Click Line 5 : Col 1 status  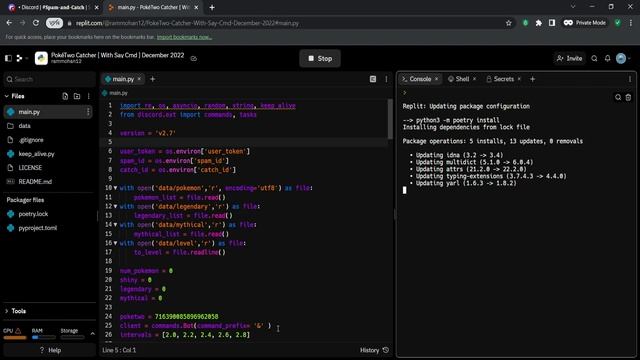tap(119, 350)
